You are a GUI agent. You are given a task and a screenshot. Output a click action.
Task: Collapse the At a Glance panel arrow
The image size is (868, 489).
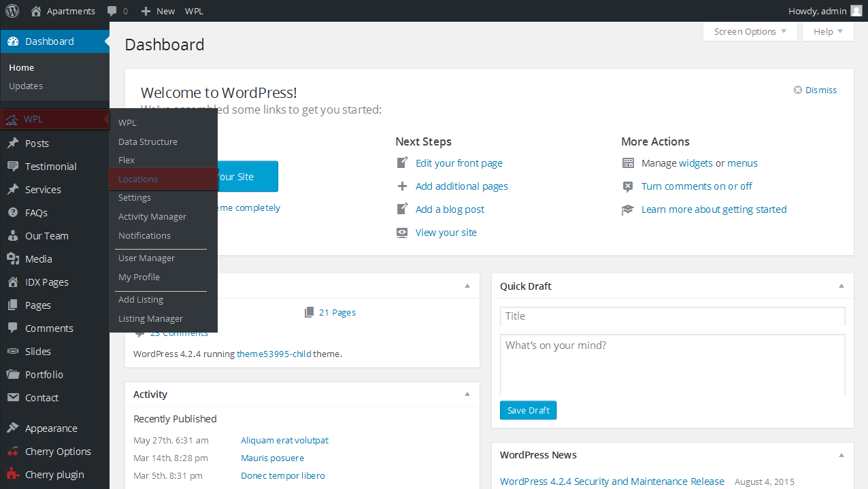click(x=467, y=286)
